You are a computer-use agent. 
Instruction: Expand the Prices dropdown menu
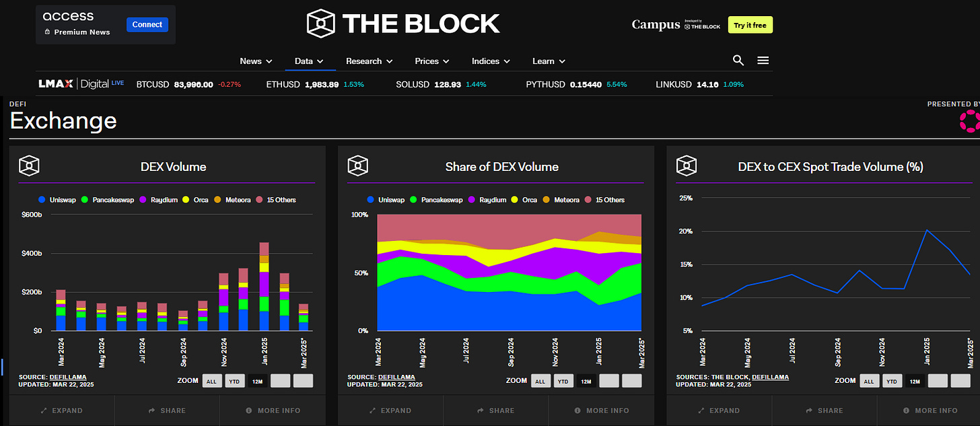[432, 61]
